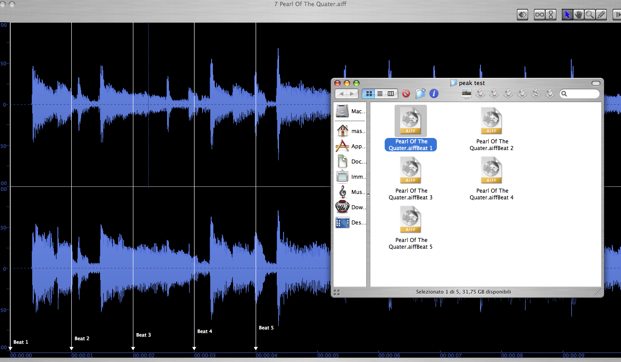This screenshot has height=362, width=621.
Task: Open Desktop in Finder sidebar
Action: pyautogui.click(x=350, y=223)
